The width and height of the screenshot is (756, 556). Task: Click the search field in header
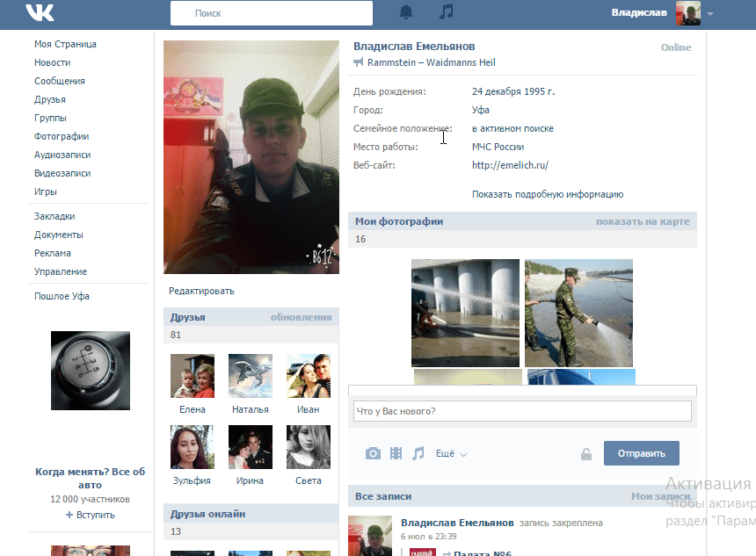click(271, 13)
